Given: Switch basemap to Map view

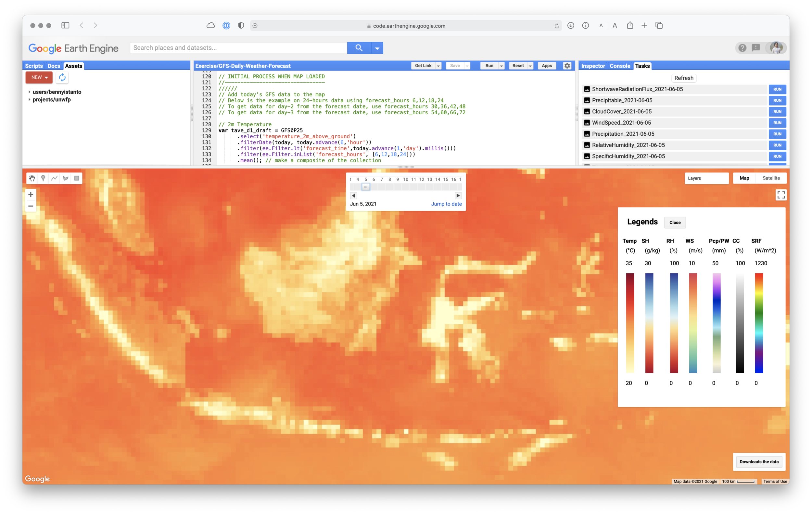Looking at the screenshot, I should coord(744,178).
